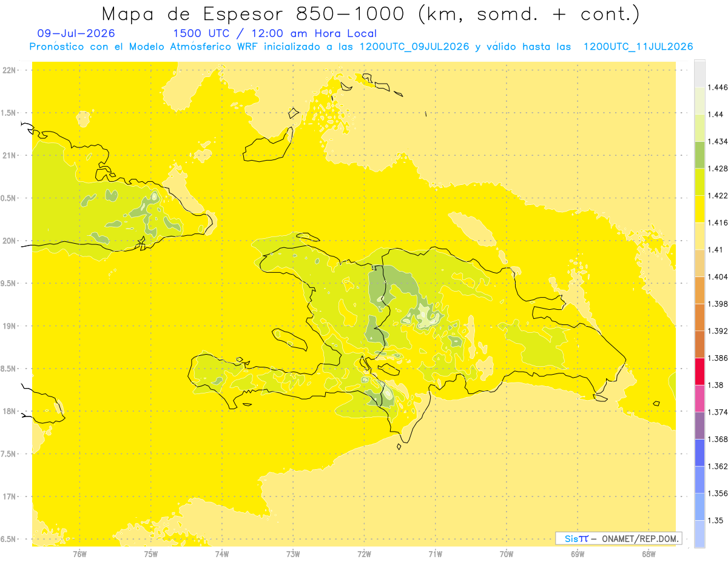Click the longitude axis label '70W'

point(507,554)
